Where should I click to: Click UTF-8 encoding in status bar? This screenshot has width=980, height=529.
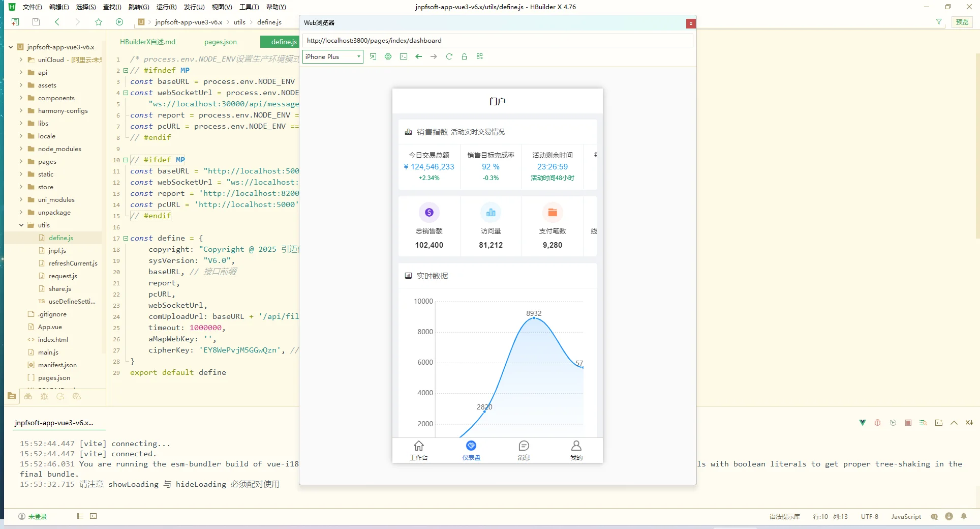pos(869,516)
